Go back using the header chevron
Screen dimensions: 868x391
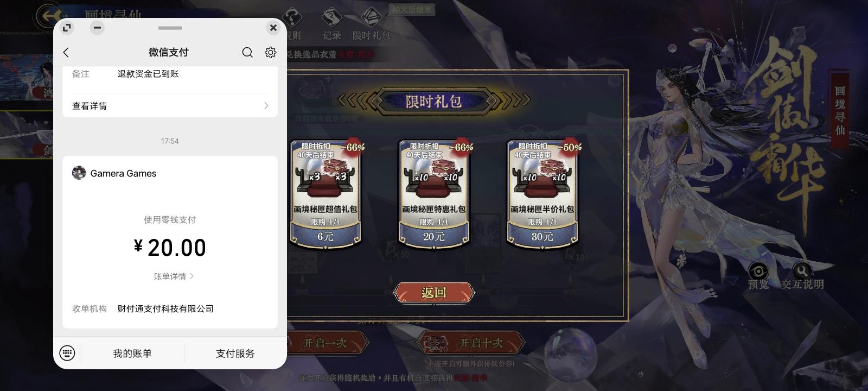tap(66, 52)
